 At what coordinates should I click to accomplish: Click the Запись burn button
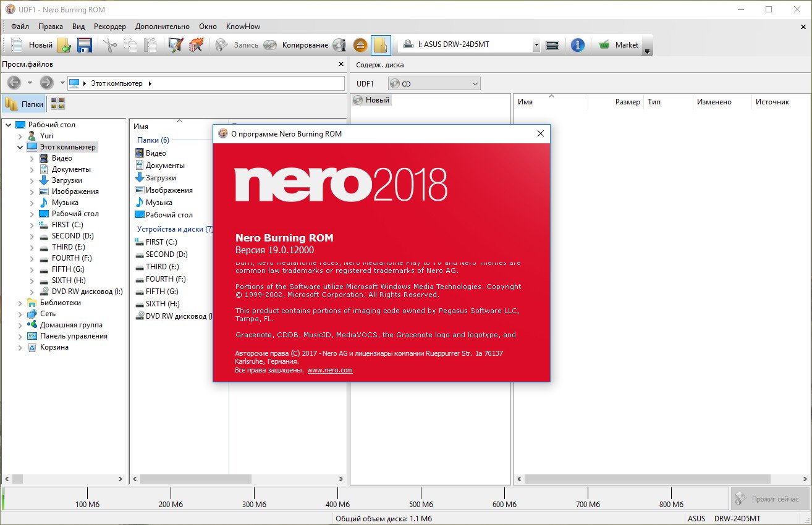(x=237, y=45)
